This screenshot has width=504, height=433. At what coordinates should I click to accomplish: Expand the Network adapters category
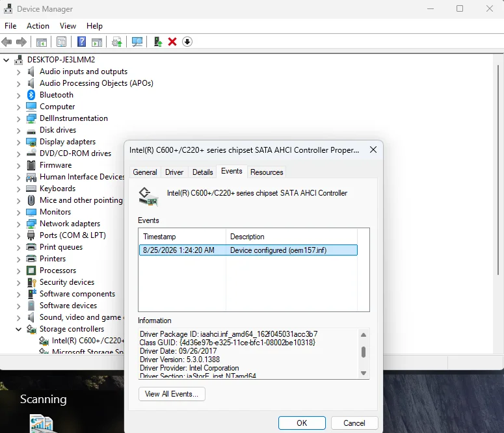18,224
